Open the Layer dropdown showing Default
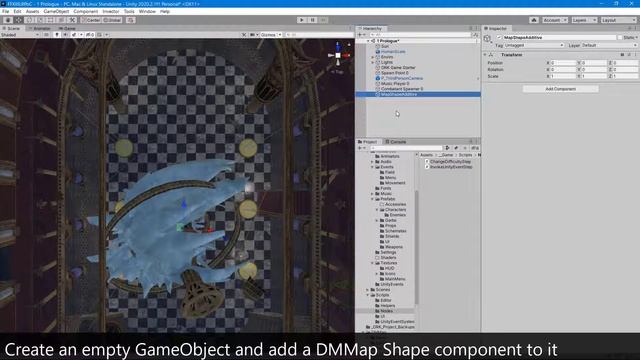This screenshot has width=640, height=360. 609,45
